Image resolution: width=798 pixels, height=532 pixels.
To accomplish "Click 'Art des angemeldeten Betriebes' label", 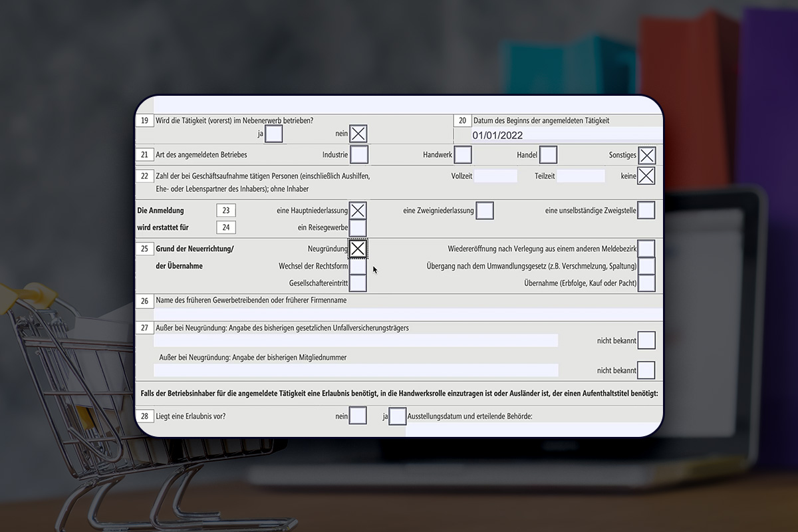I will pyautogui.click(x=201, y=154).
